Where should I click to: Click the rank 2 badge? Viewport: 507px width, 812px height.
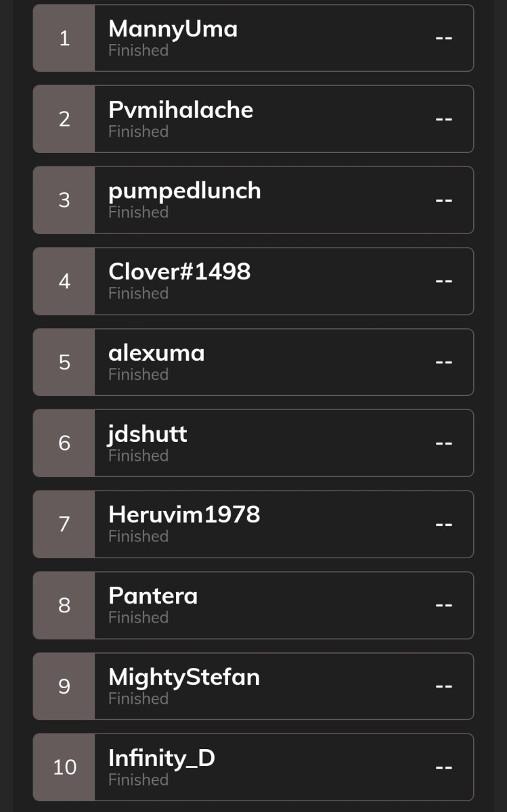[x=64, y=119]
